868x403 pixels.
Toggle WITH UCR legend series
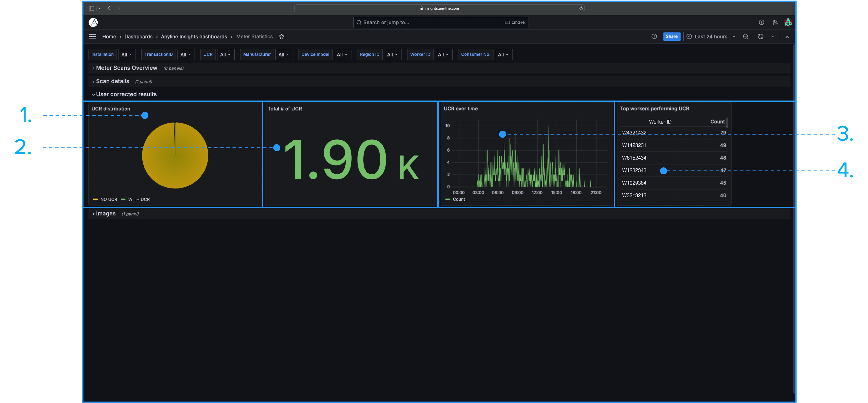pos(139,200)
